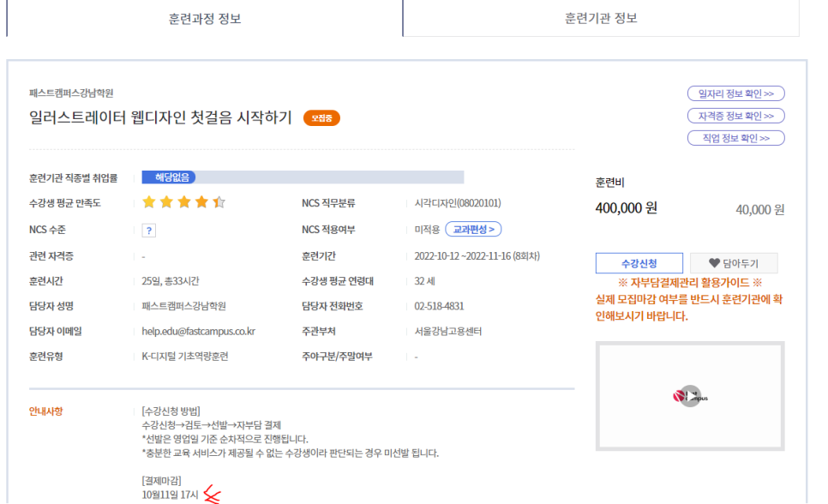Select phone number 02-518-4831
The width and height of the screenshot is (828, 504).
click(439, 306)
